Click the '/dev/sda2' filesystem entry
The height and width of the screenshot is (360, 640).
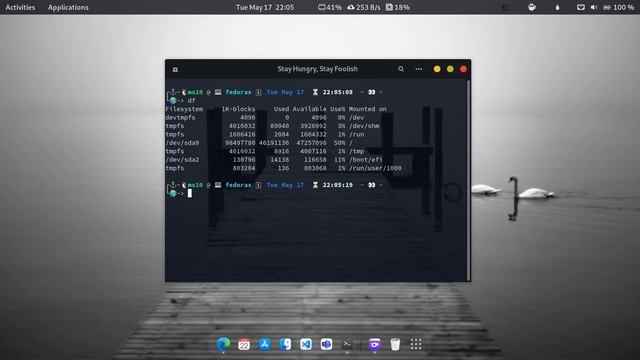[x=182, y=160]
